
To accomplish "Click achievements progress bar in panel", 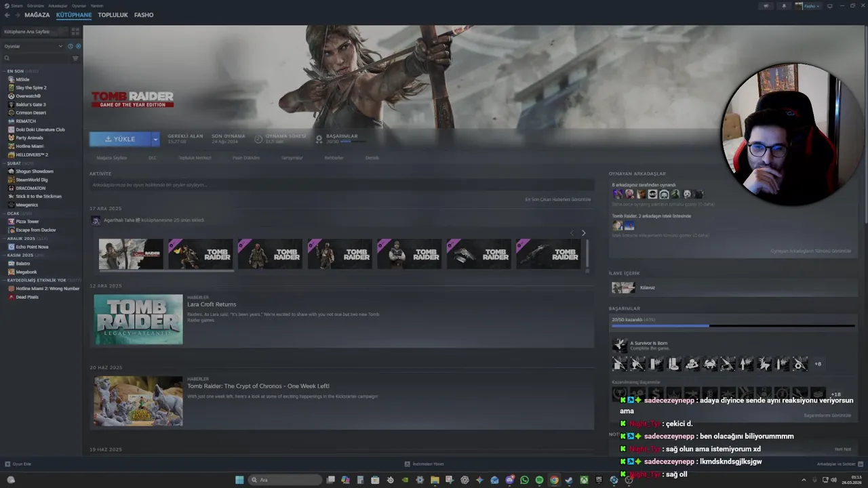I will coord(733,326).
